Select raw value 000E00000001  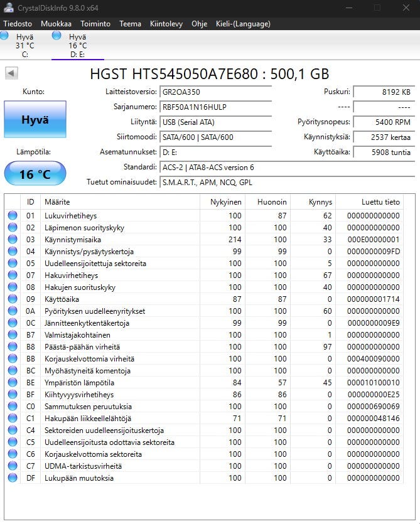point(373,240)
